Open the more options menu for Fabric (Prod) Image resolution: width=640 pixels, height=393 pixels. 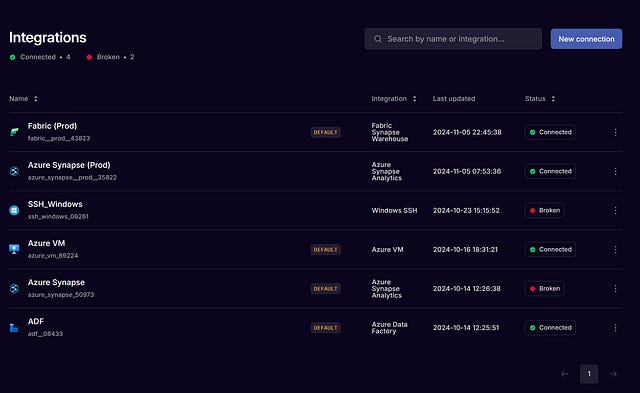point(615,132)
